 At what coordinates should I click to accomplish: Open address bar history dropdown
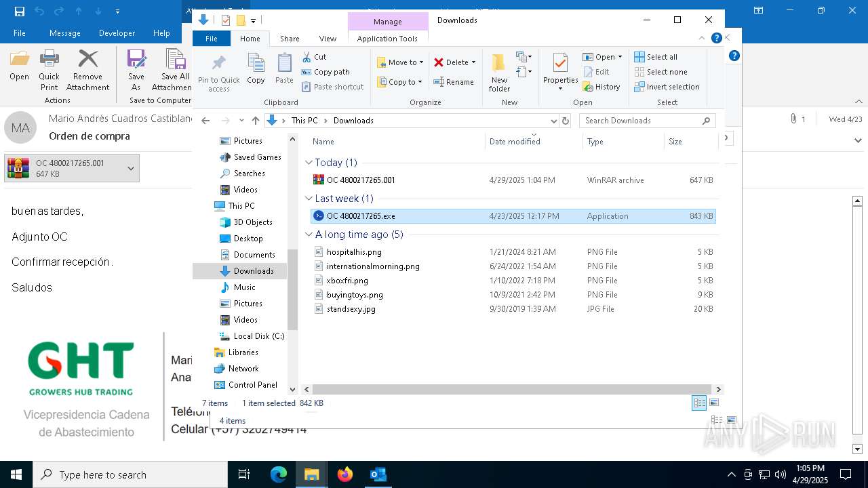[553, 121]
